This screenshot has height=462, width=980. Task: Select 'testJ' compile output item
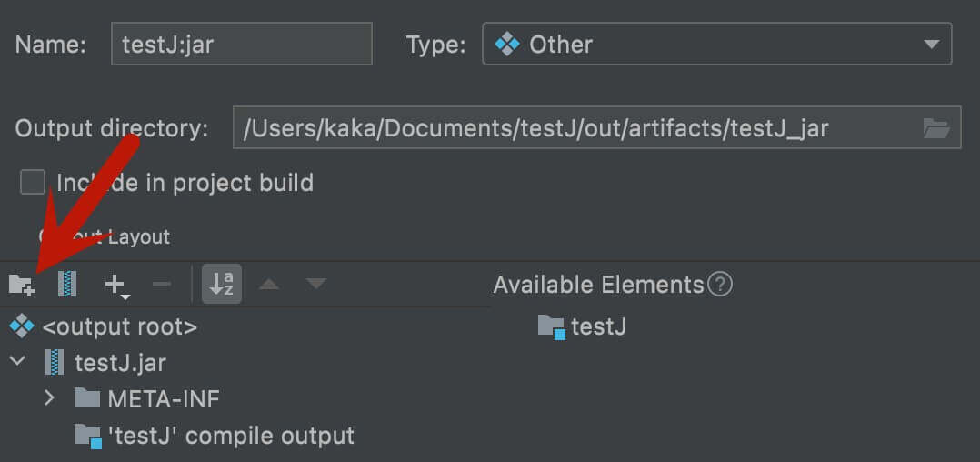pos(230,436)
